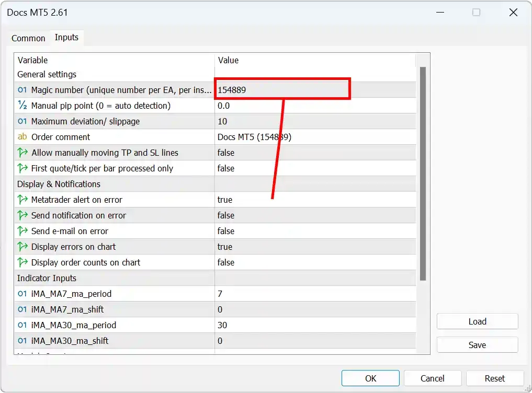Click the integer icon beside iMA_MA7_ma_period
Viewport: 532px width, 393px height.
[22, 294]
